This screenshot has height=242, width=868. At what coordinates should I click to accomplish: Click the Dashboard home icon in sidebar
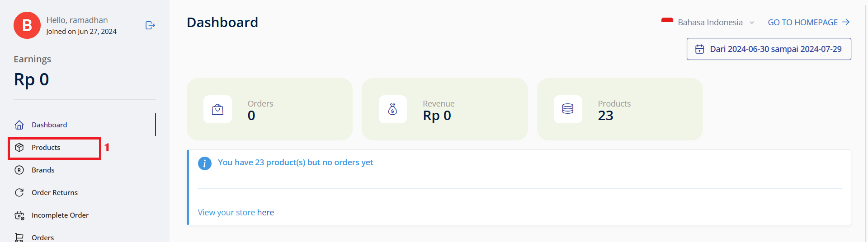point(19,125)
